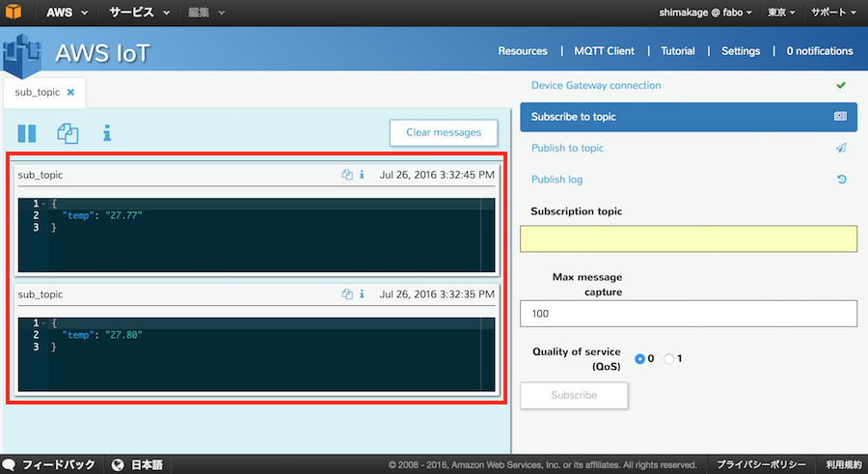Close the sub_topic tab with the x
The height and width of the screenshot is (474, 868).
click(x=70, y=93)
